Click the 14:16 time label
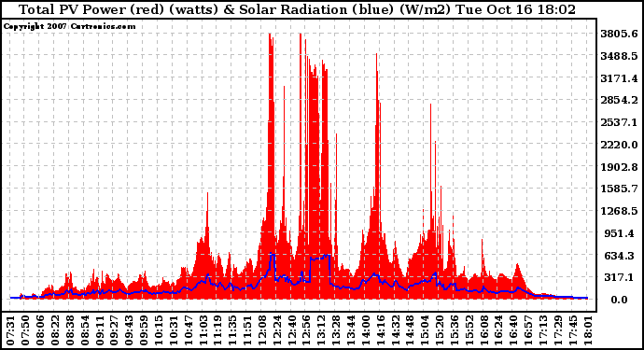 pos(380,330)
